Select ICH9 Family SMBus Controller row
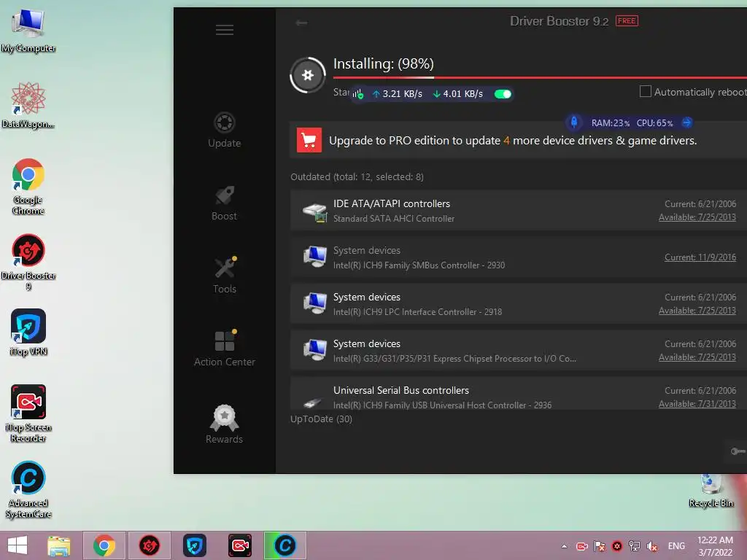 [519, 257]
